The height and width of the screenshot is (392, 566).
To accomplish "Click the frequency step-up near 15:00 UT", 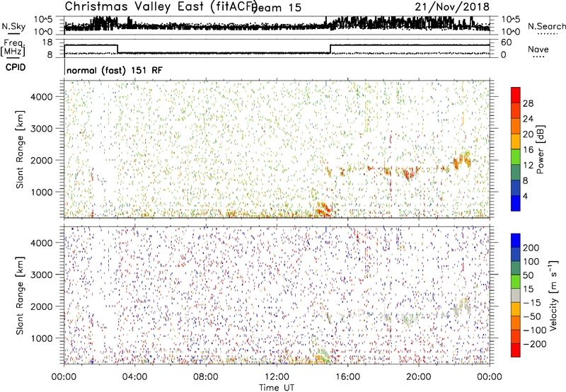I will [x=330, y=49].
